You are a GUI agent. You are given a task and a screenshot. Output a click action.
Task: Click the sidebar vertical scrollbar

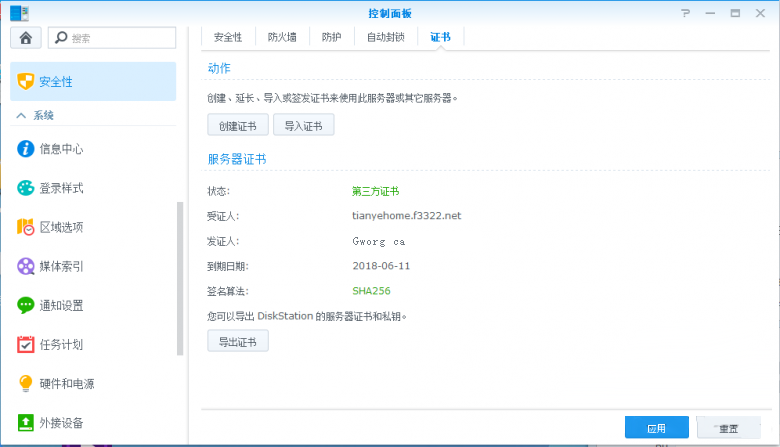[x=180, y=278]
